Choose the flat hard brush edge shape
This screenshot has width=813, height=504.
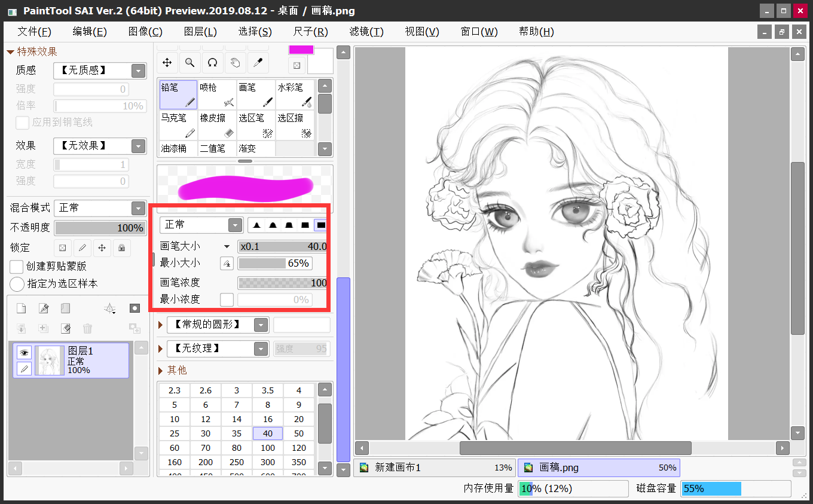(x=321, y=225)
